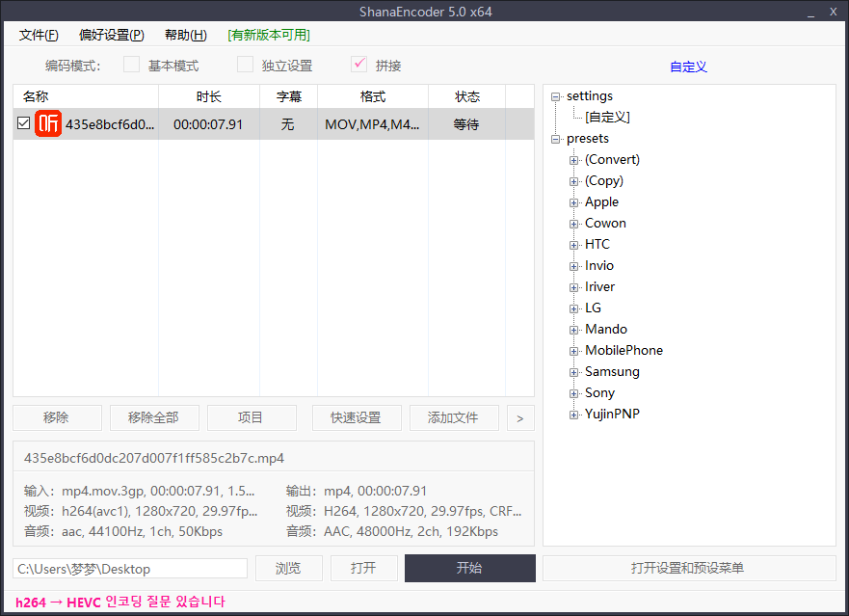Expand the Cowon preset group
Viewport: 849px width, 616px height.
point(574,224)
